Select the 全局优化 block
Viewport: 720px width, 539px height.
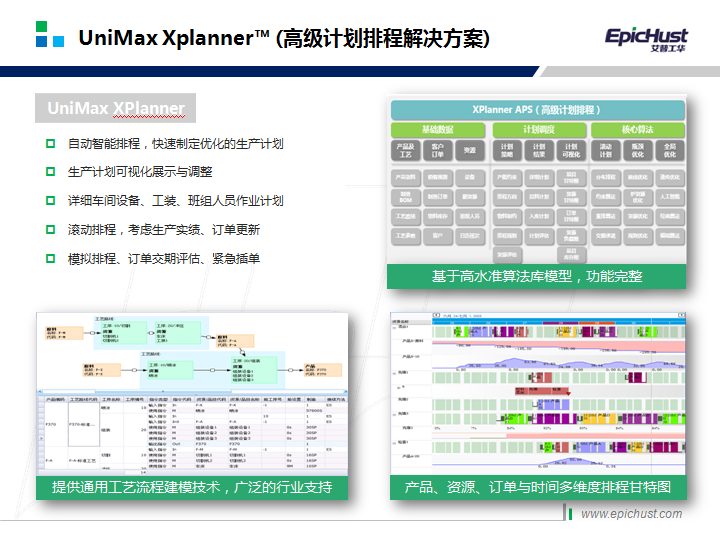click(670, 150)
